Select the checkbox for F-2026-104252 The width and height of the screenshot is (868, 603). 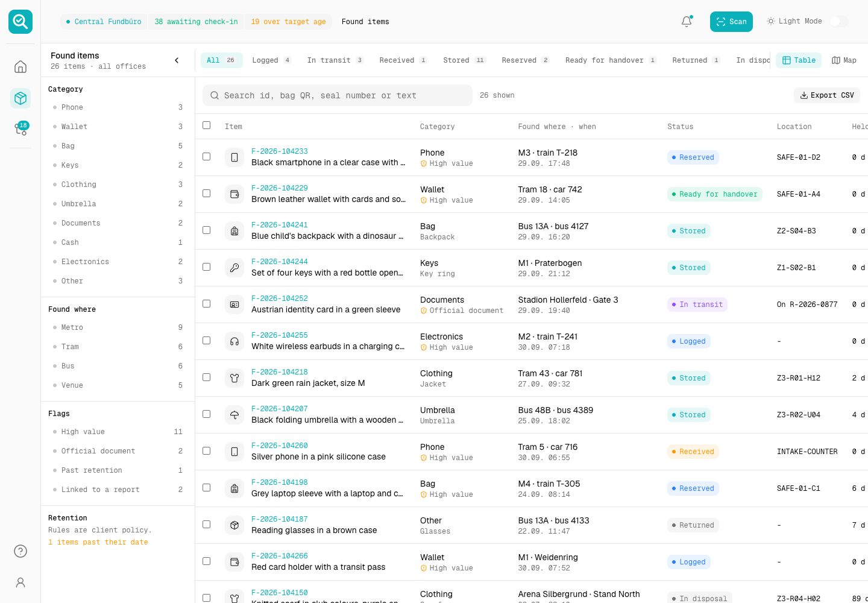[207, 304]
